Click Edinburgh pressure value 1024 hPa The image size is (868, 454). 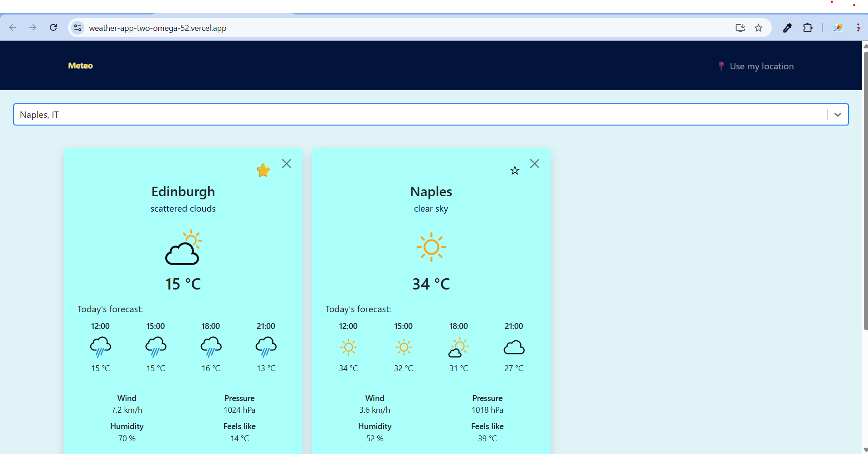[x=239, y=410]
